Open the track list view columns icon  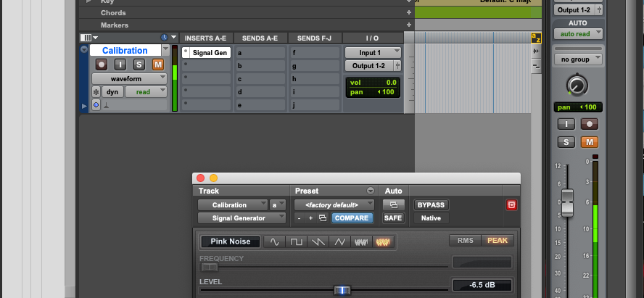tap(86, 38)
